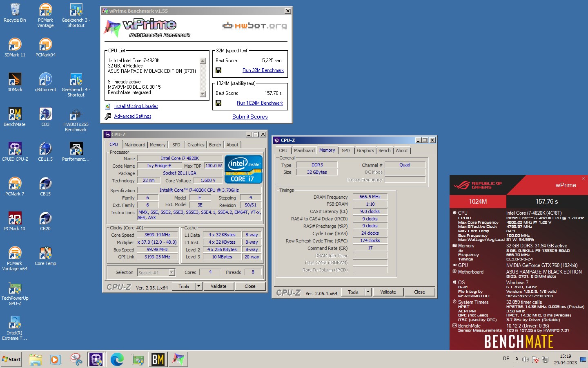This screenshot has height=368, width=588.
Task: Click Close button in Memory CPU-Z window
Action: [419, 292]
